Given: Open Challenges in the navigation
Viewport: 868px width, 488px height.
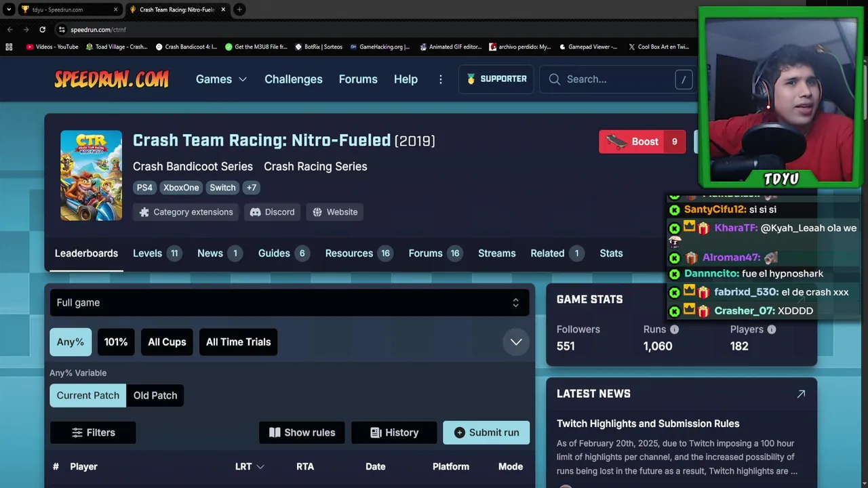Looking at the screenshot, I should pos(294,79).
